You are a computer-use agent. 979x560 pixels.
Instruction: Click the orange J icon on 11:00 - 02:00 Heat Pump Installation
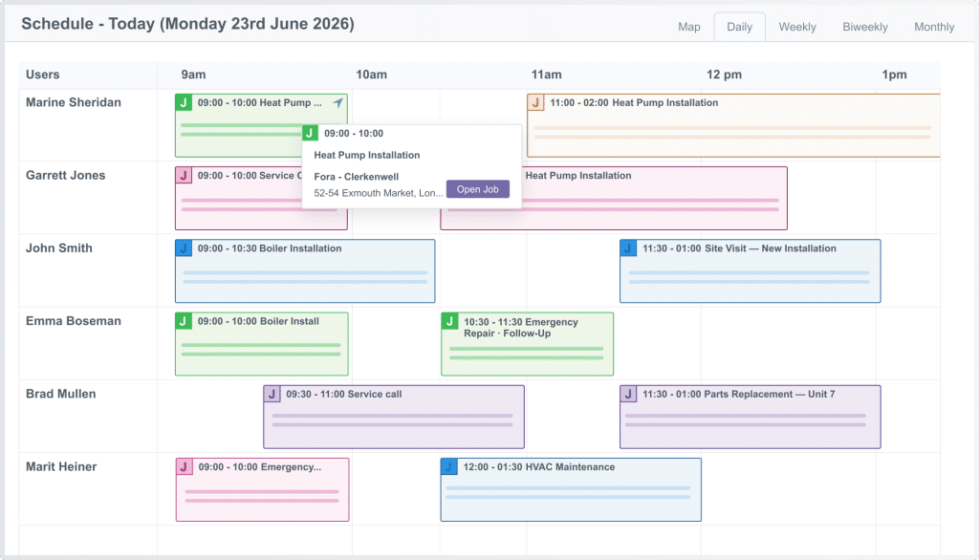[x=535, y=102]
